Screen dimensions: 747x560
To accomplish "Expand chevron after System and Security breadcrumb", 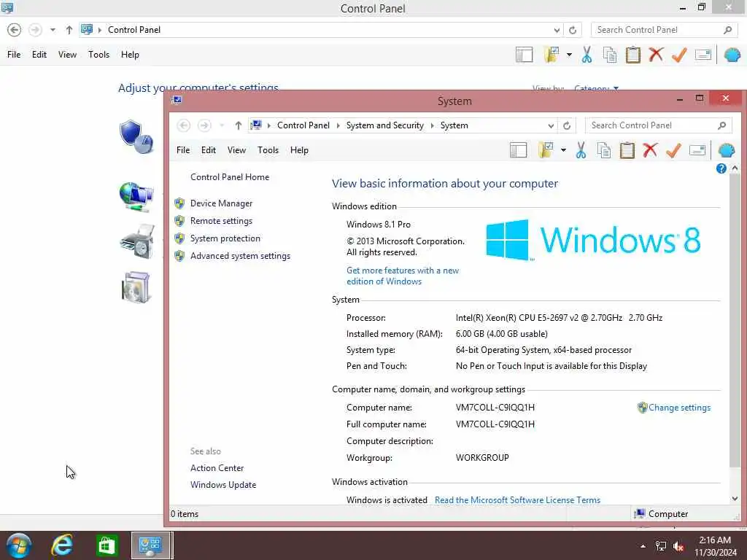I will pos(432,125).
